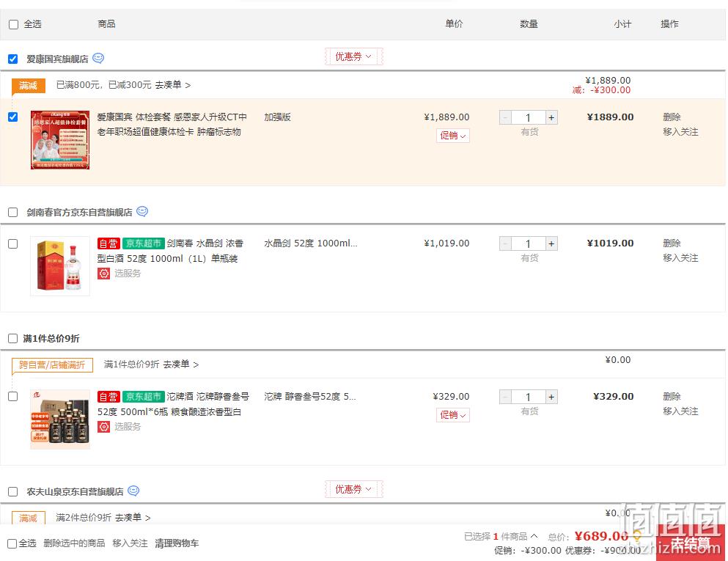
Task: Move 剑南春 水晶剑 to 关注
Action: click(680, 258)
